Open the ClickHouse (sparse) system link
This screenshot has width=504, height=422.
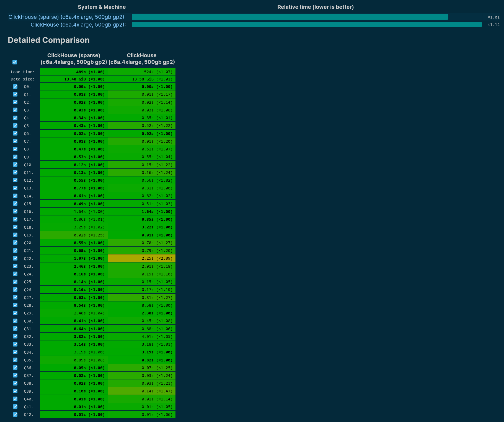(67, 17)
